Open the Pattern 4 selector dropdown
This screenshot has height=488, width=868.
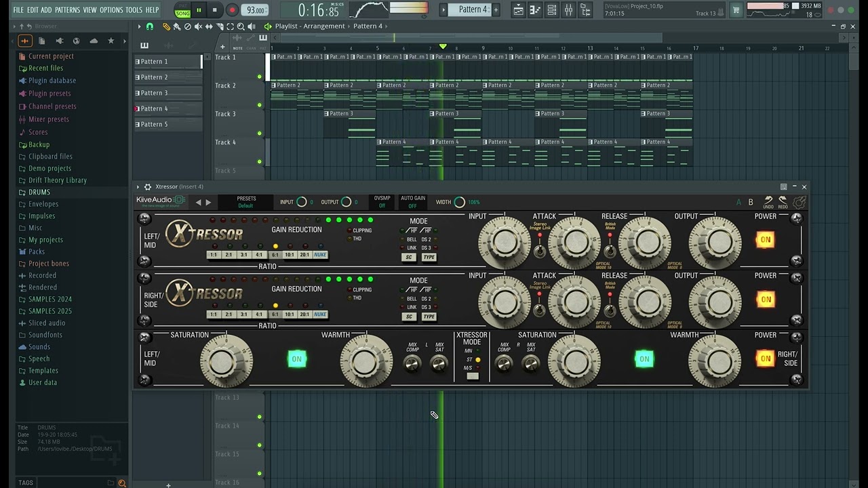(x=473, y=9)
